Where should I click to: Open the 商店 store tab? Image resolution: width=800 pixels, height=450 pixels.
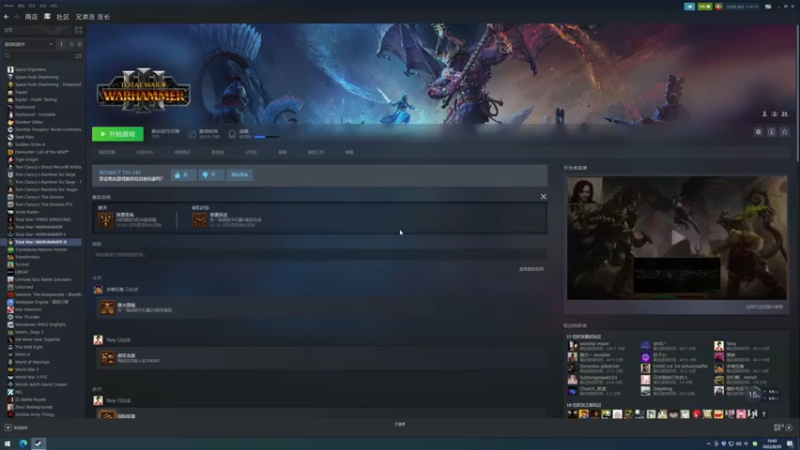[x=31, y=17]
